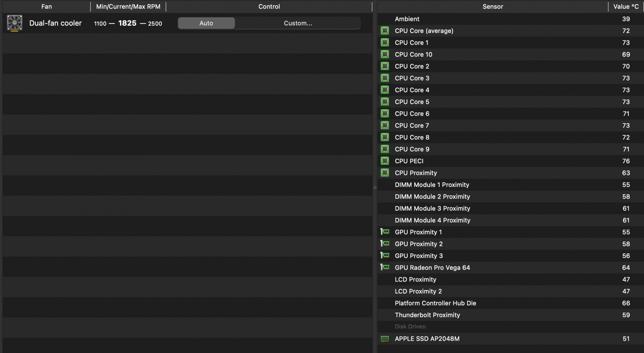Sort by the Value °C column header
644x353 pixels.
(625, 6)
